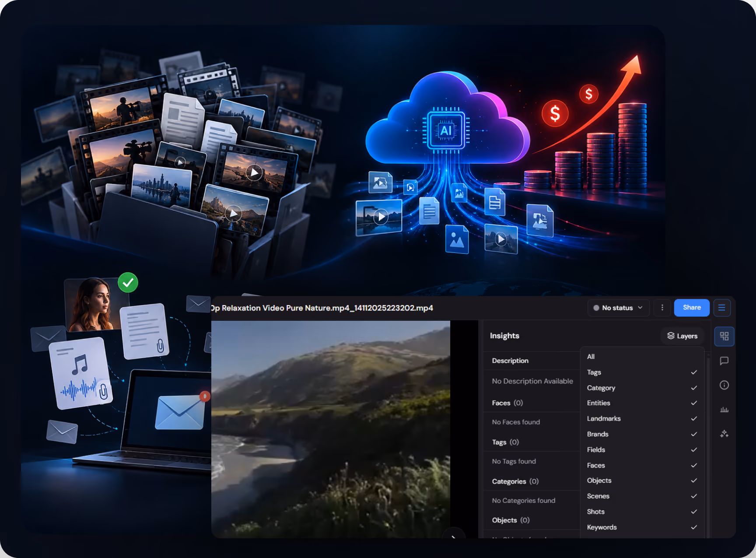The image size is (756, 558).
Task: Select Scenes in the Layers list
Action: [x=642, y=496]
